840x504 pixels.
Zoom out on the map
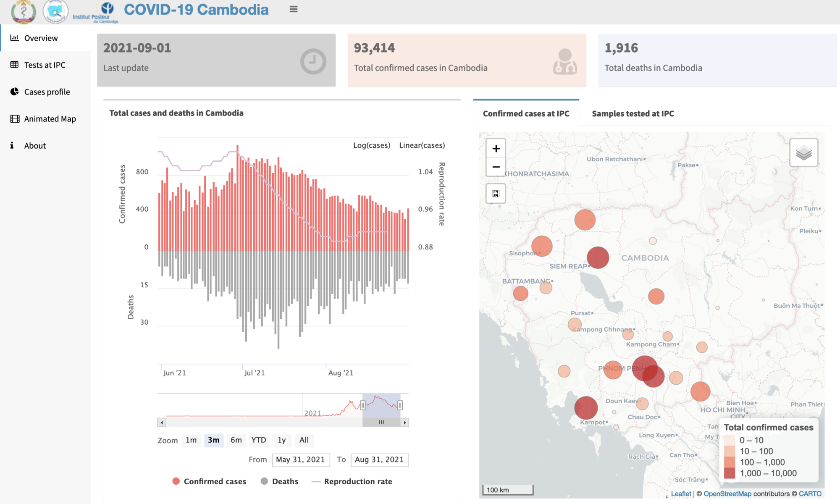(x=496, y=167)
